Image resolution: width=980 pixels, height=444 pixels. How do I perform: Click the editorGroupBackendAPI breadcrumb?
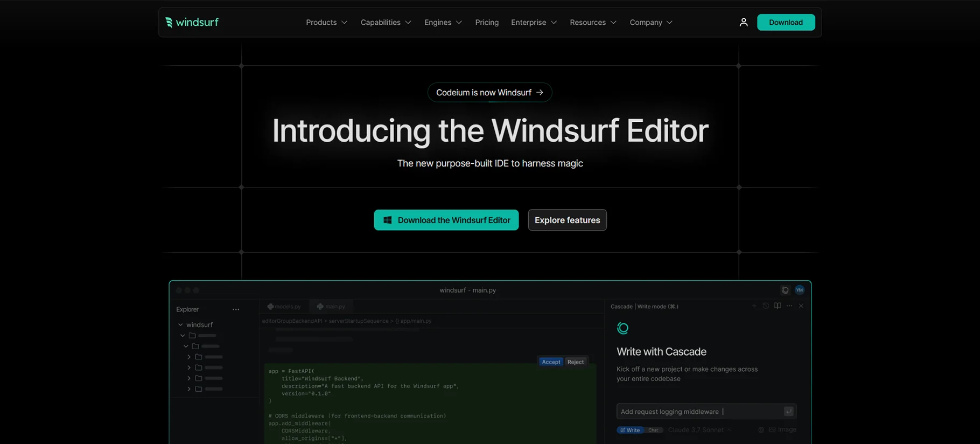coord(292,321)
